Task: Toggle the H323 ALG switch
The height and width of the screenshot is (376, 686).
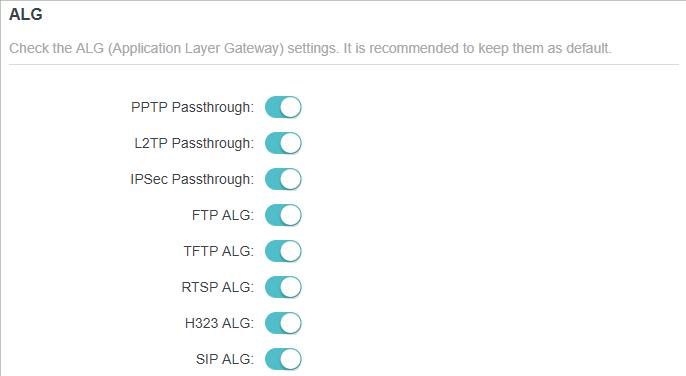Action: click(x=283, y=323)
